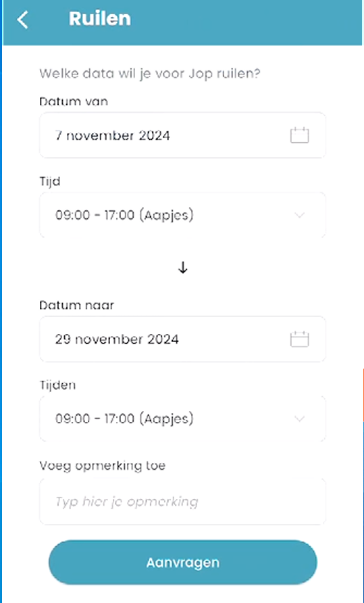Tap the 'Tijd' field label
This screenshot has height=603, width=364.
click(50, 182)
